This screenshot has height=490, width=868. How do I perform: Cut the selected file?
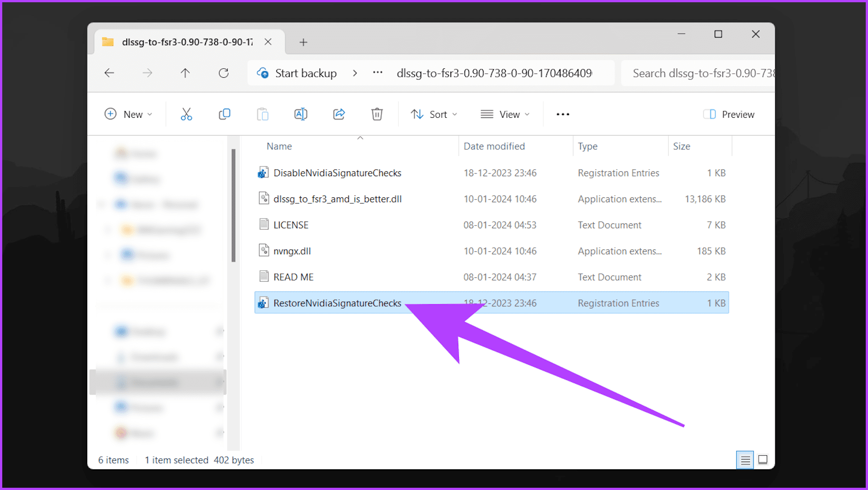(186, 114)
